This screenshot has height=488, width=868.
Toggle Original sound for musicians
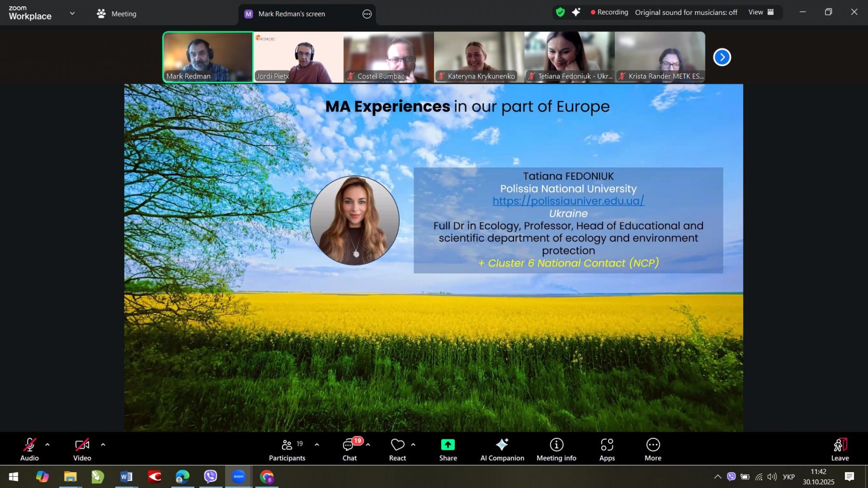686,13
